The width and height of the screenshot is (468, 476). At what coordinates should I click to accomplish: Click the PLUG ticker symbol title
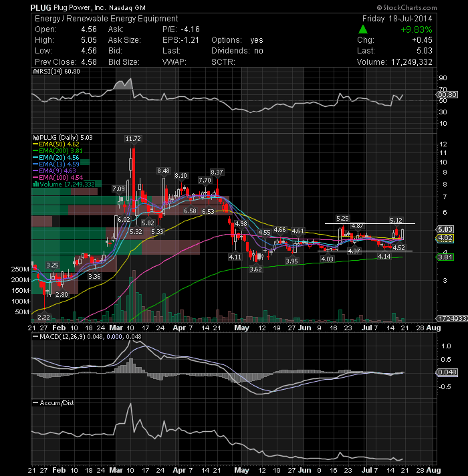point(41,7)
